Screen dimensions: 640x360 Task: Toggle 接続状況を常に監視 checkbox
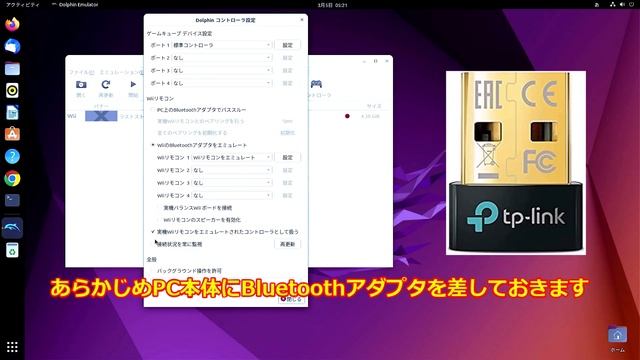point(176,244)
